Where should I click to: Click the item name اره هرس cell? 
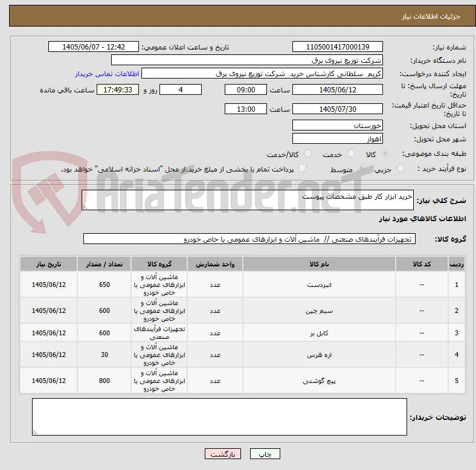point(319,355)
